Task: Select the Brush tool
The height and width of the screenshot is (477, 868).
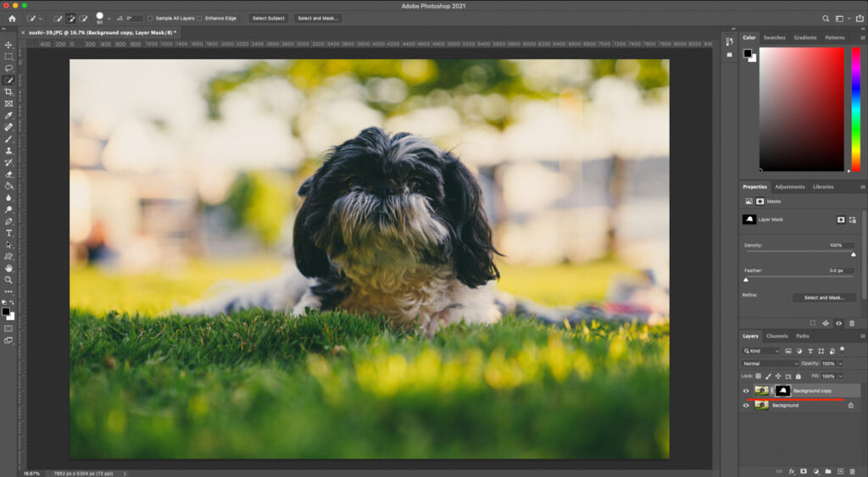Action: [8, 139]
